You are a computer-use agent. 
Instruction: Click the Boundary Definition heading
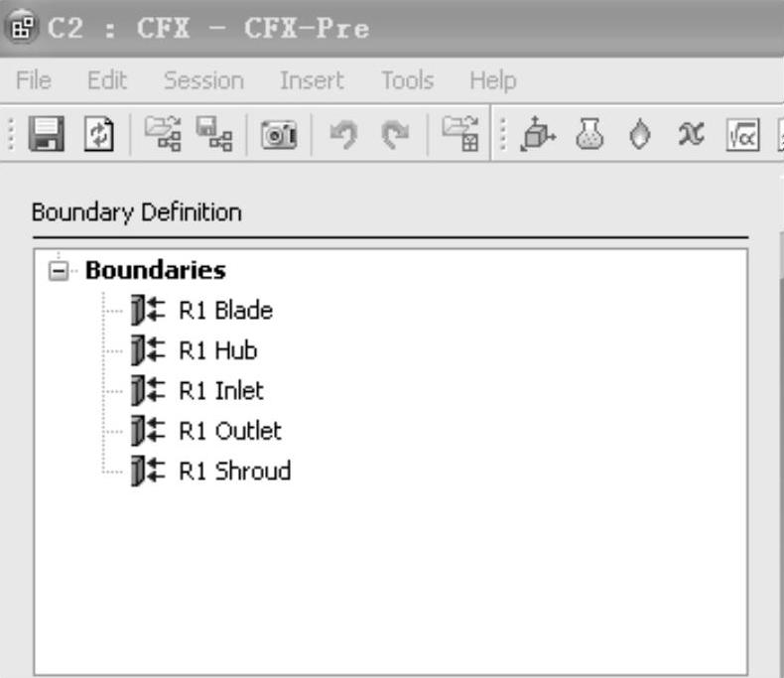tap(137, 212)
